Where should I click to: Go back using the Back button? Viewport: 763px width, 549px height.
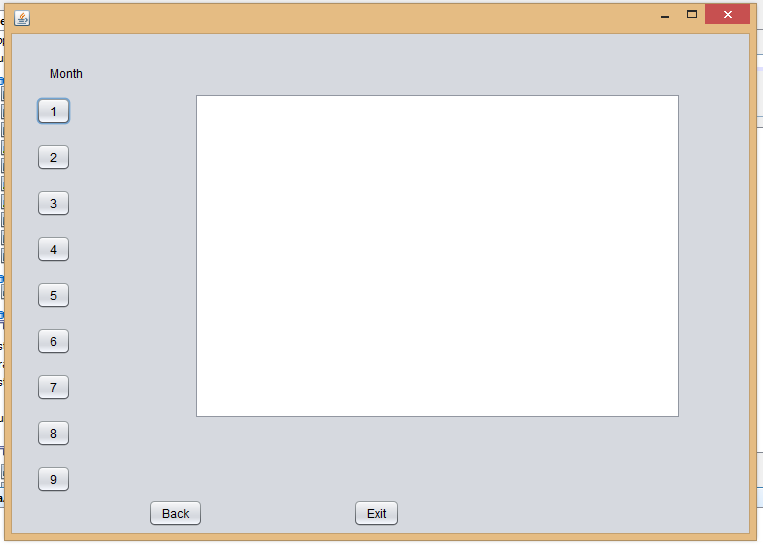pyautogui.click(x=175, y=513)
